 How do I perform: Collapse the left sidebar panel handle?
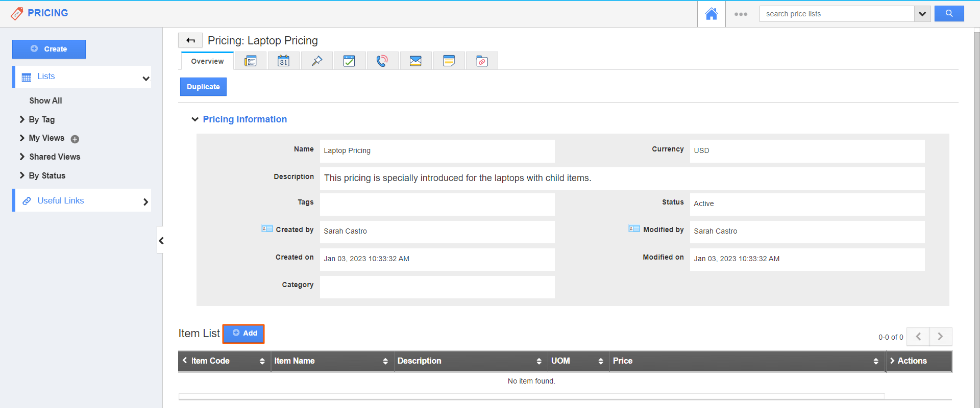(161, 241)
